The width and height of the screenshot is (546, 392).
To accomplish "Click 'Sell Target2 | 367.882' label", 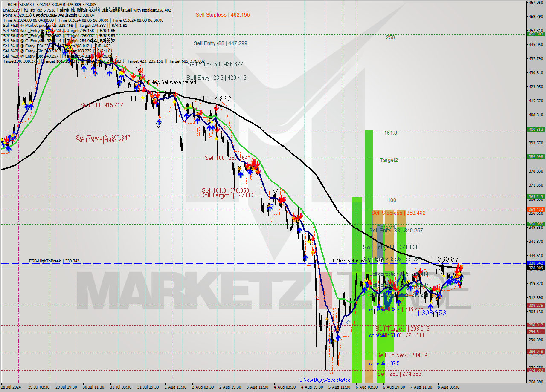I will coord(227,195).
